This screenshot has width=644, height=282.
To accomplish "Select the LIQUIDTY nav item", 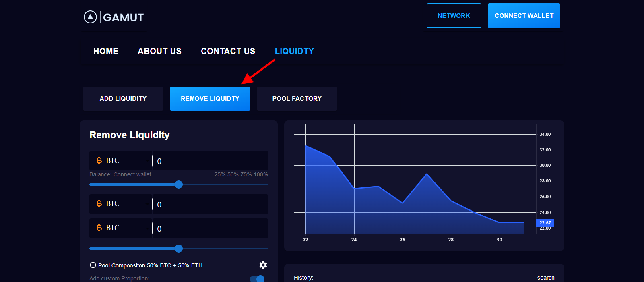I will tap(294, 51).
